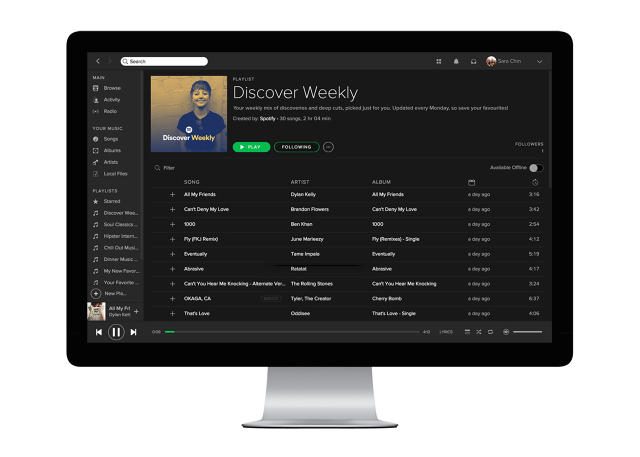
Task: Expand the account dropdown arrow
Action: [540, 62]
